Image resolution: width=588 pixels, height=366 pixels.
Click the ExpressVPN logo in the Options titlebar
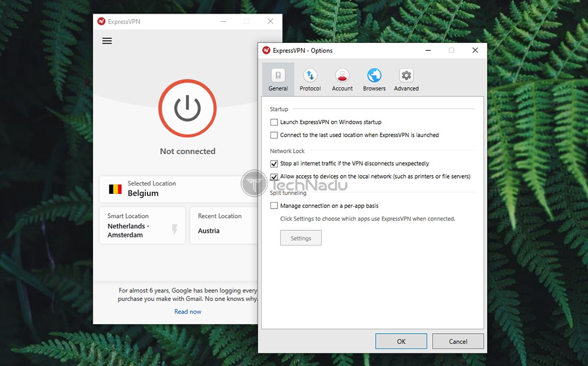(267, 51)
